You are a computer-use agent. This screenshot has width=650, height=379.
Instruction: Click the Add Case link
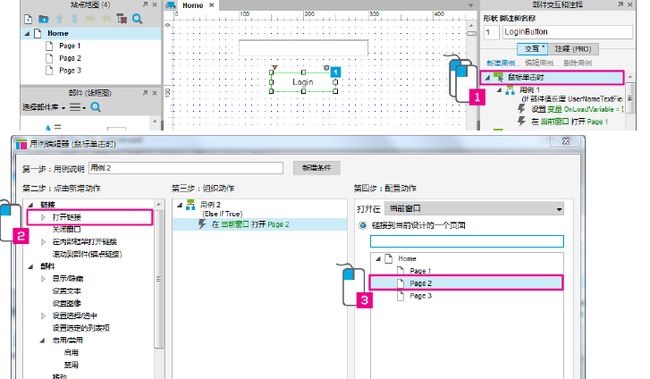coord(501,63)
